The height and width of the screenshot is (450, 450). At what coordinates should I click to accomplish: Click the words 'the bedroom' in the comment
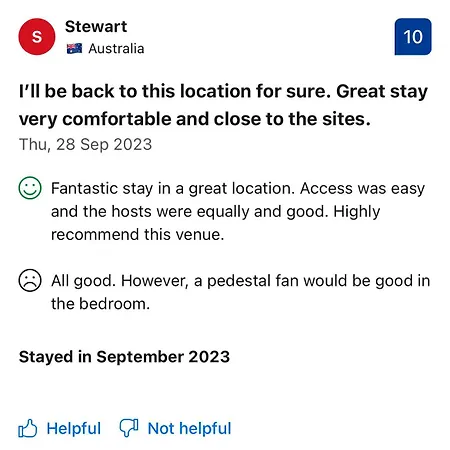tap(100, 304)
